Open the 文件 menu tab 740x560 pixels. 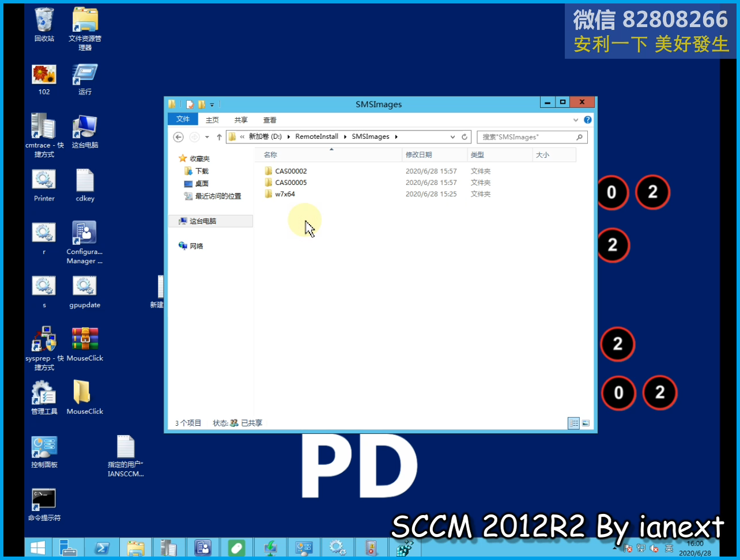pyautogui.click(x=183, y=119)
